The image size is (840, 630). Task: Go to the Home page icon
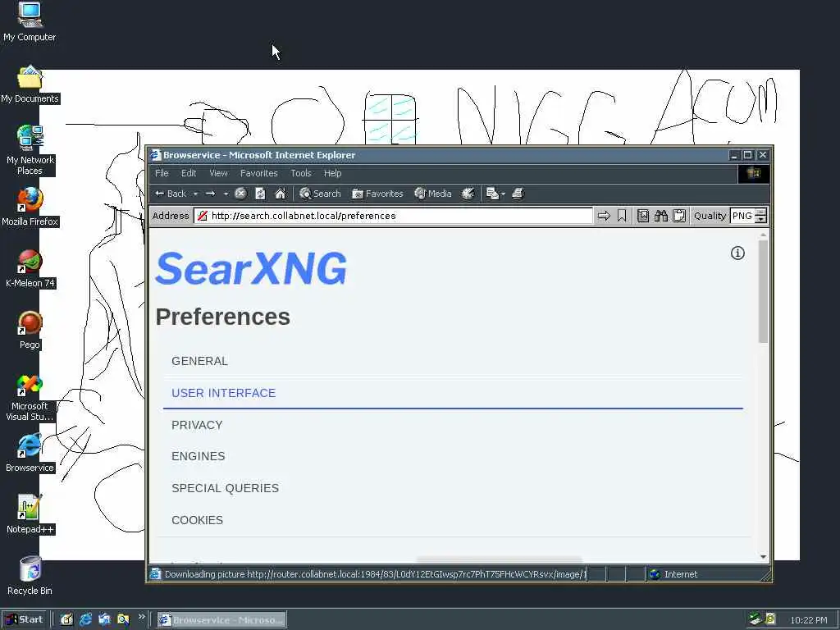(x=281, y=194)
